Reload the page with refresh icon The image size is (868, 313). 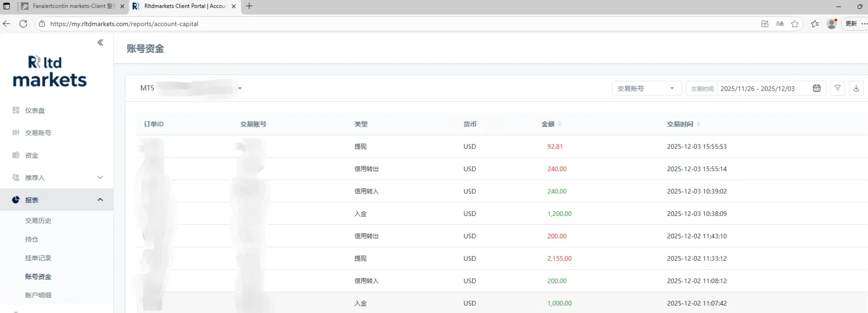tap(23, 23)
